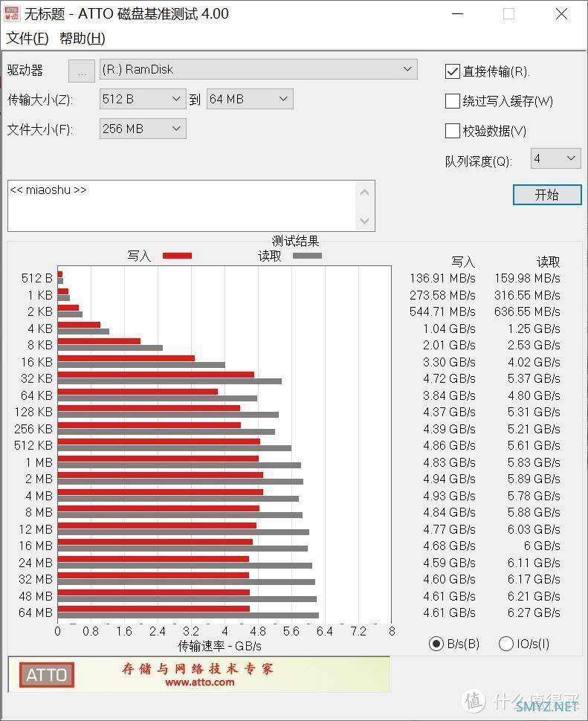
Task: Close the ATTO benchmark window
Action: tap(561, 14)
